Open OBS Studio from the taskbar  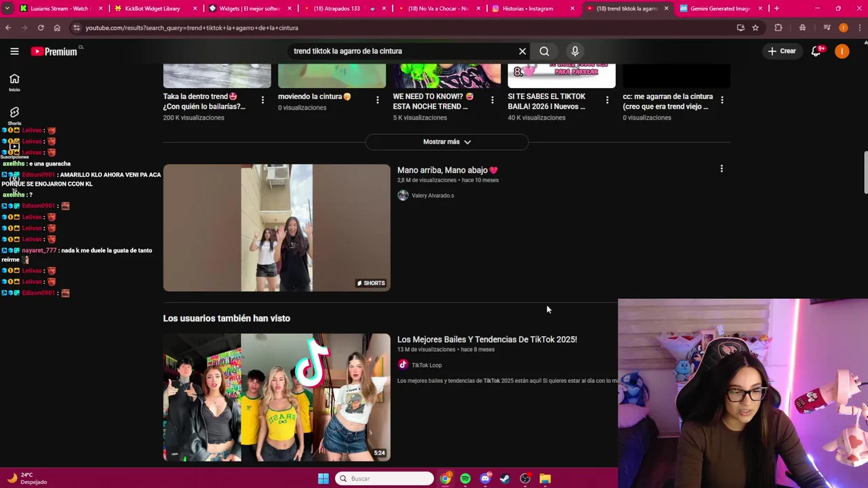tap(525, 479)
